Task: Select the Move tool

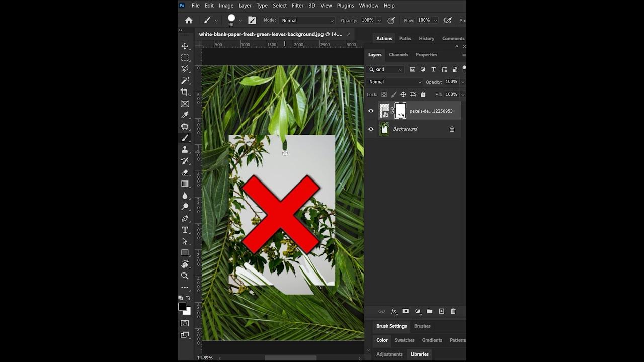Action: 185,46
